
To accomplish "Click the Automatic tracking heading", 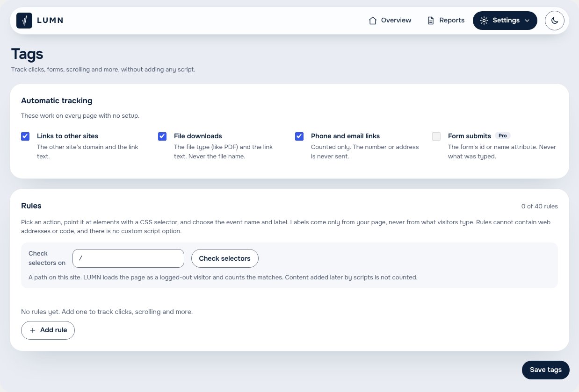I will tap(57, 100).
